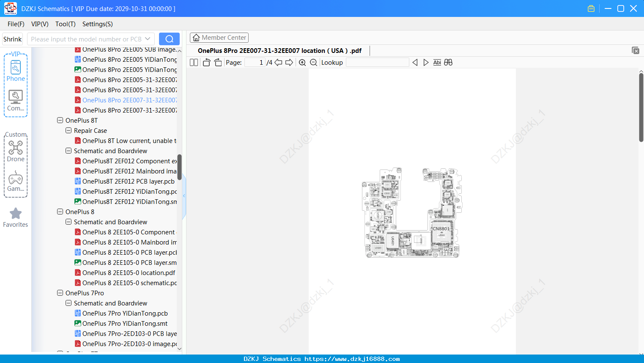This screenshot has height=363, width=644.
Task: Collapse the Repair Case folder
Action: pos(69,130)
